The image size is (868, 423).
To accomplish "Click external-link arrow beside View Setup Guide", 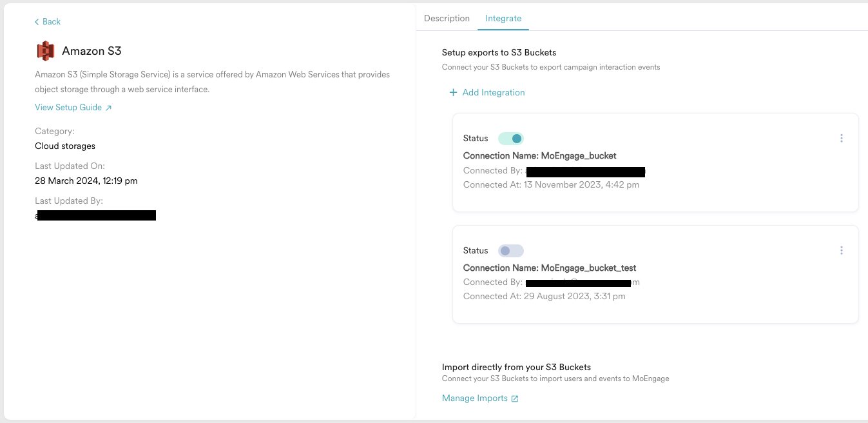I will click(108, 108).
